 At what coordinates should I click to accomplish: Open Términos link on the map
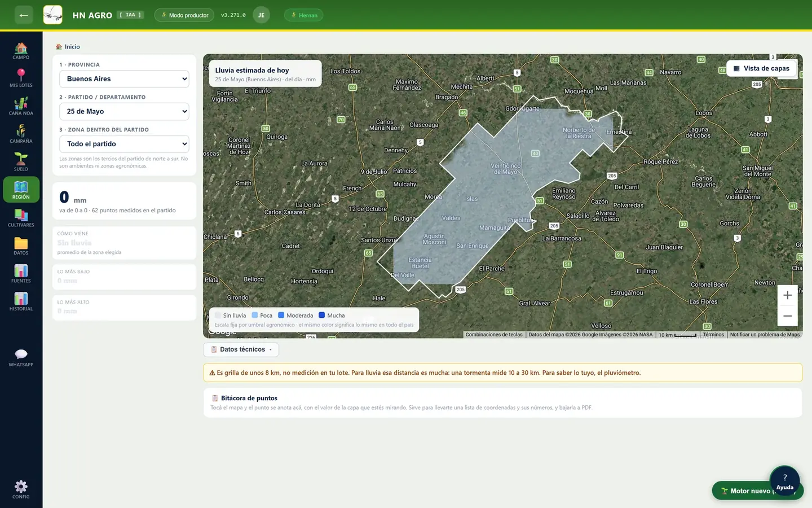click(x=713, y=335)
